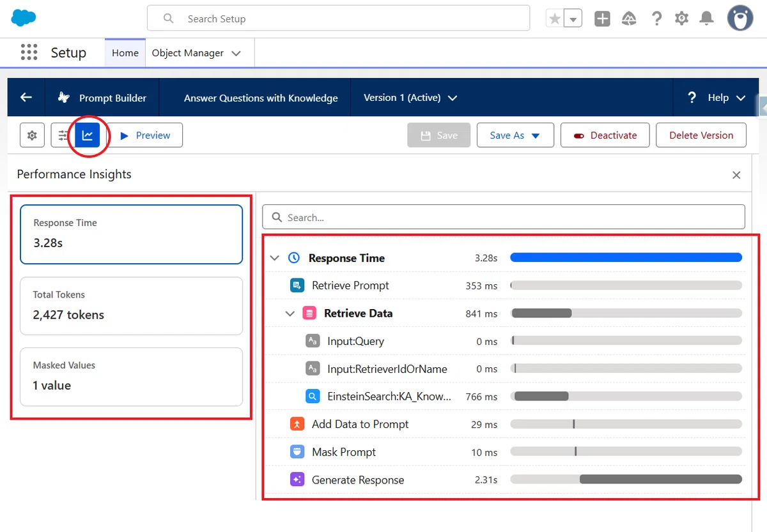The image size is (767, 532).
Task: Go back using Prompt Builder arrow
Action: pos(26,97)
